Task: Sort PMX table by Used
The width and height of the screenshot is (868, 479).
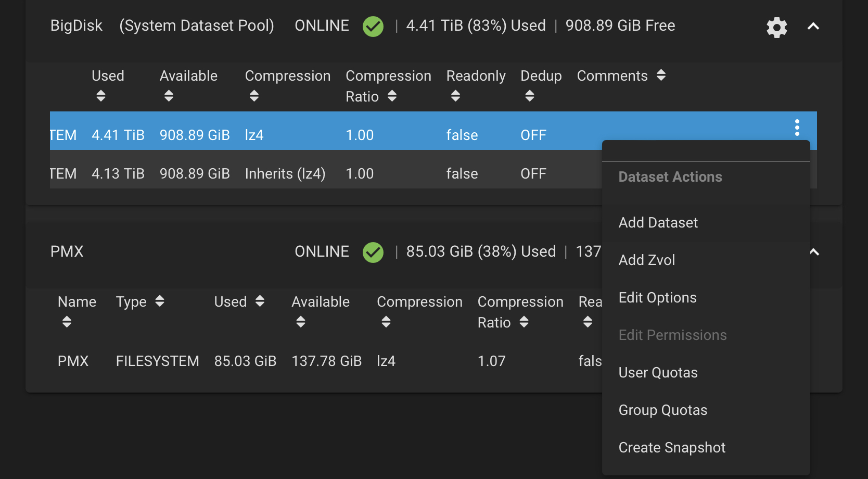Action: click(260, 301)
